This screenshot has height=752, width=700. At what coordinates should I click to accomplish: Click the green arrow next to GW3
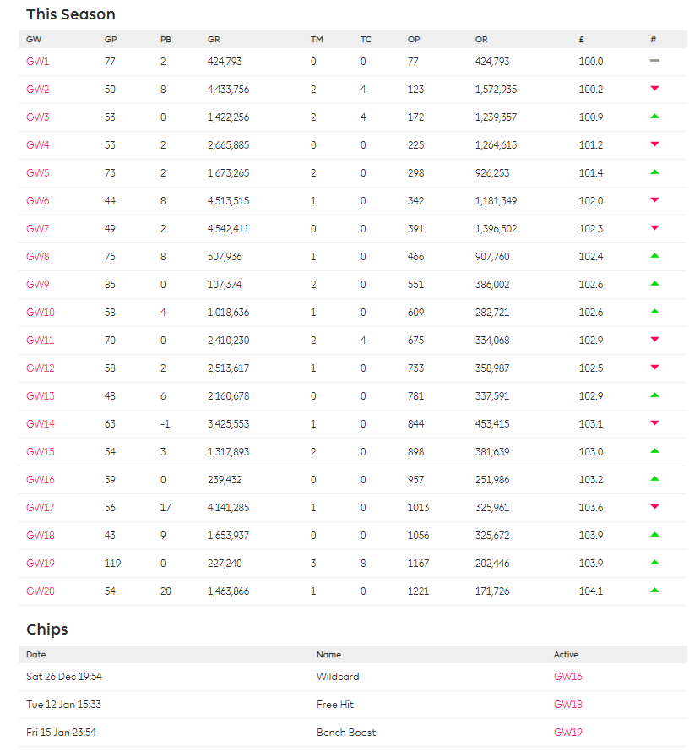click(654, 117)
